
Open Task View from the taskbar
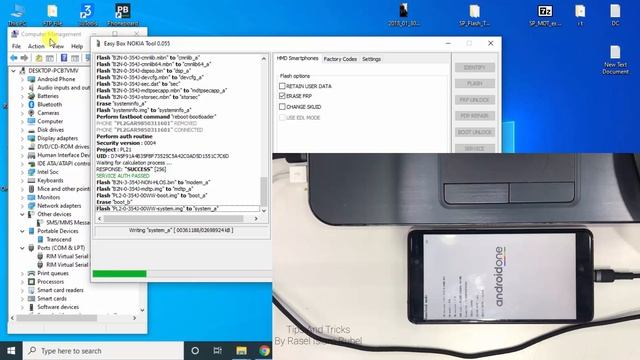[218, 351]
